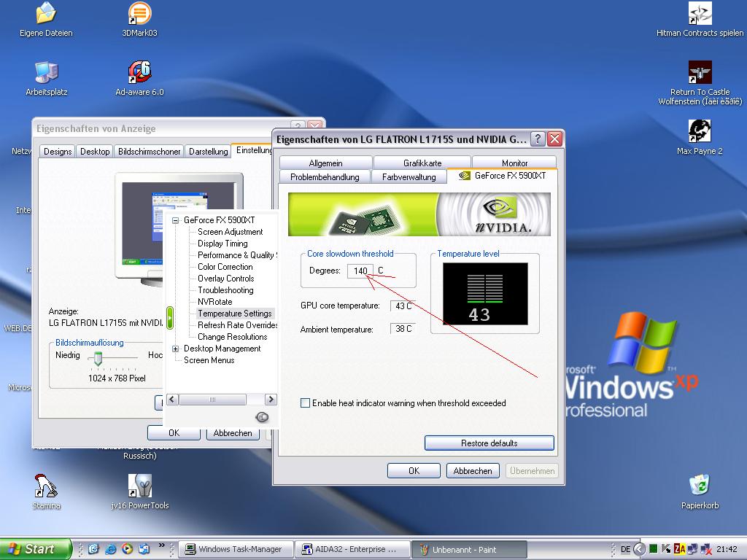Click the help question mark button in NVIDIA dialog
Viewport: 747px width, 560px height.
tap(538, 139)
